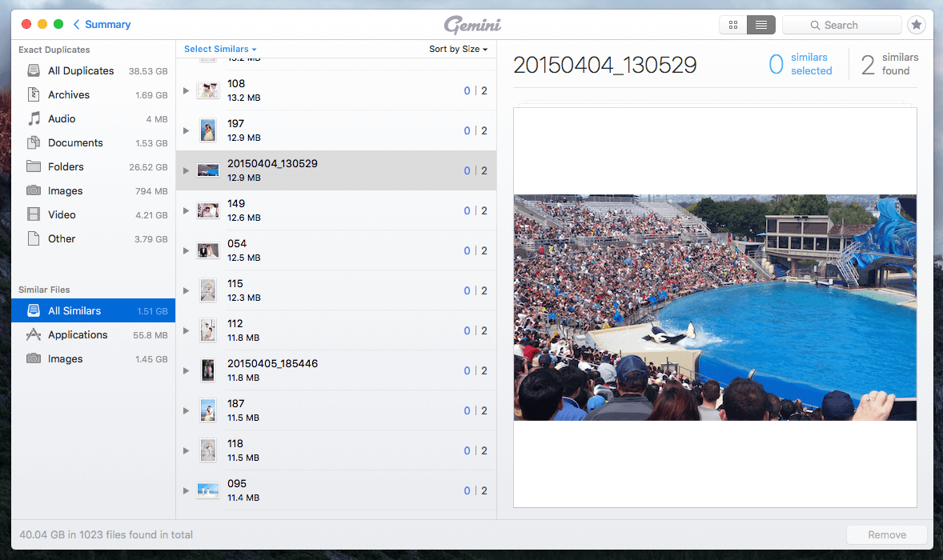Click the 20150404_130529 preview title
The image size is (943, 560).
[x=605, y=65]
